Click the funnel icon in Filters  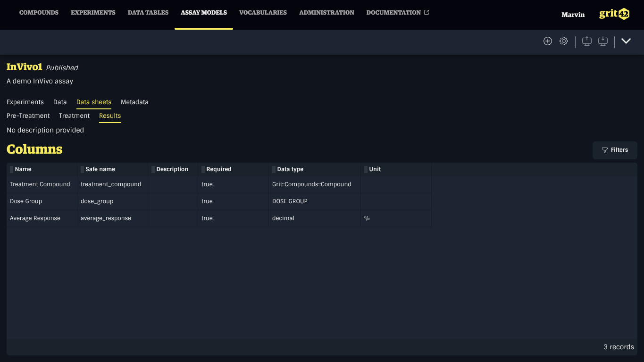pyautogui.click(x=605, y=150)
